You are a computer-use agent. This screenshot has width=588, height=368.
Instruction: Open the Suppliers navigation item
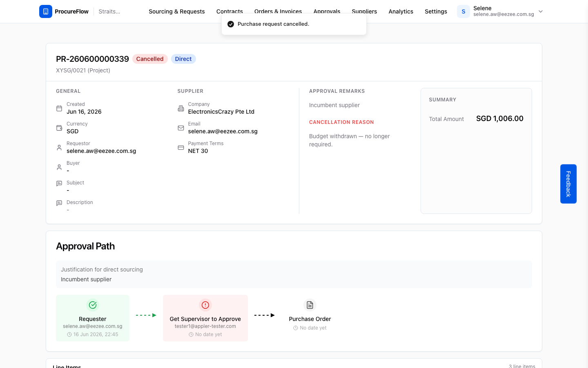364,11
